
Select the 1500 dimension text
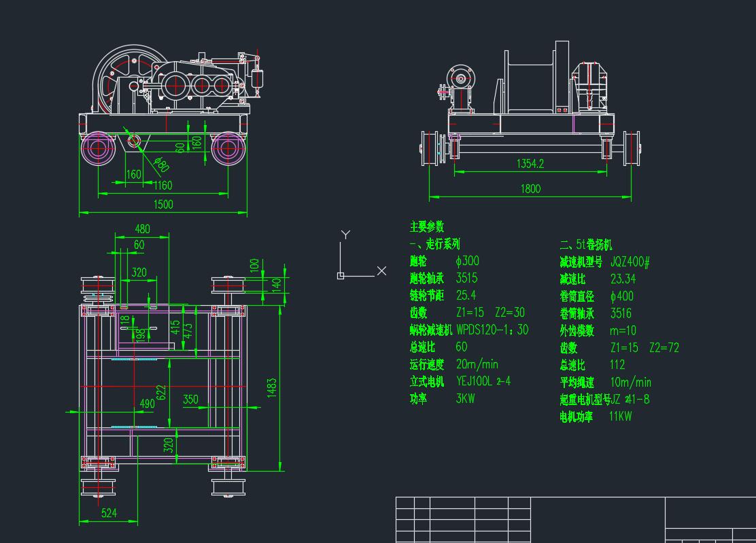(163, 204)
